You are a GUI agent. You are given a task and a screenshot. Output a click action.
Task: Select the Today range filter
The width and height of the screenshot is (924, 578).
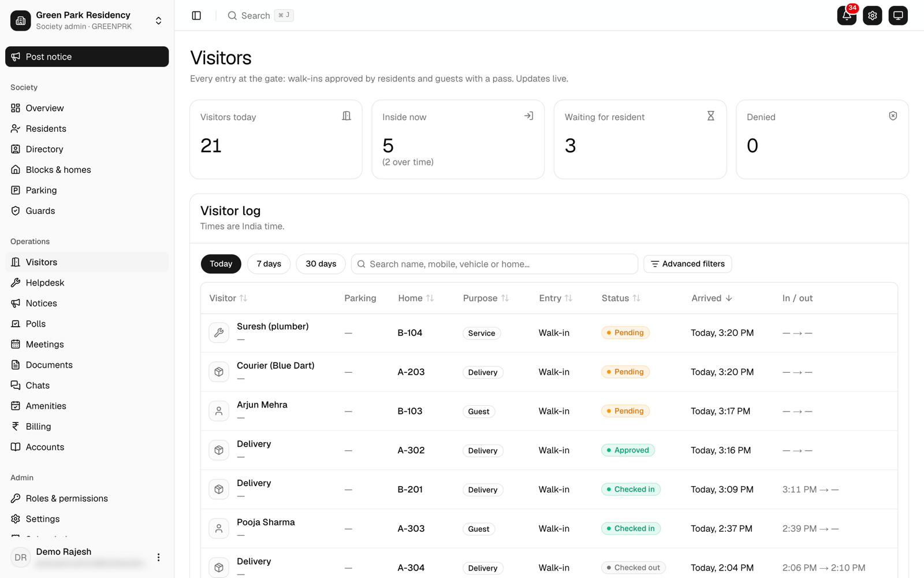(221, 264)
